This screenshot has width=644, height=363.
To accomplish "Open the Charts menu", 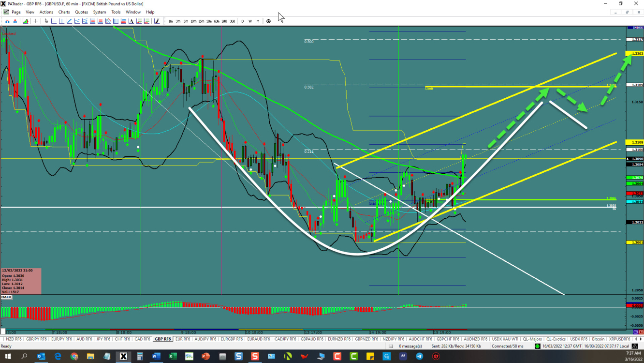I will (x=64, y=12).
